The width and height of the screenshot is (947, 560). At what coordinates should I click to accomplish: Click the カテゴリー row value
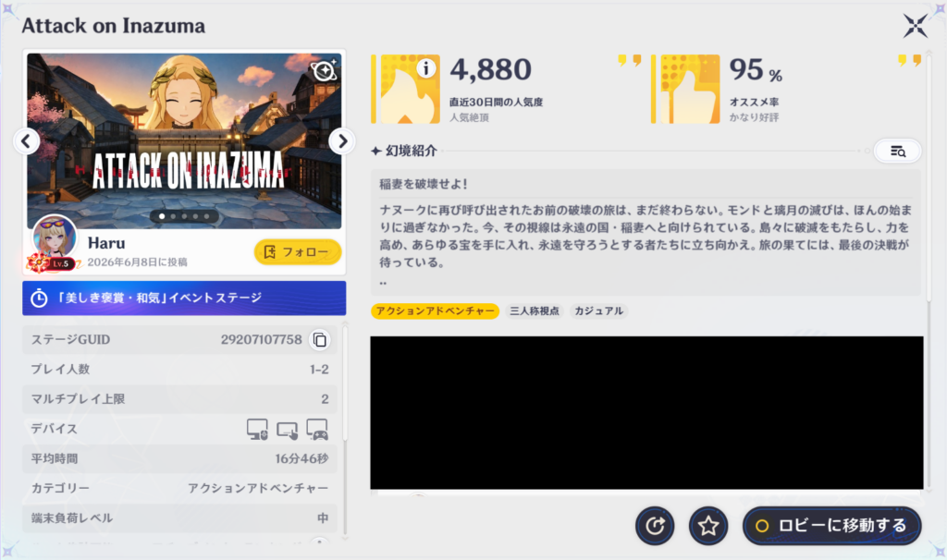tap(258, 488)
